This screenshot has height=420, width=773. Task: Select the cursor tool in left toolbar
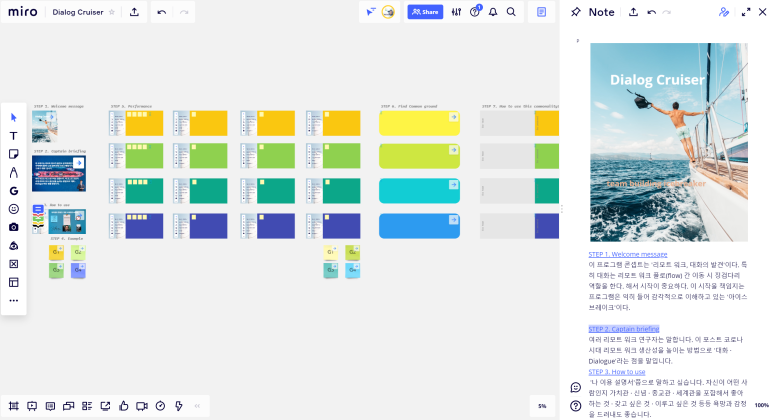14,117
